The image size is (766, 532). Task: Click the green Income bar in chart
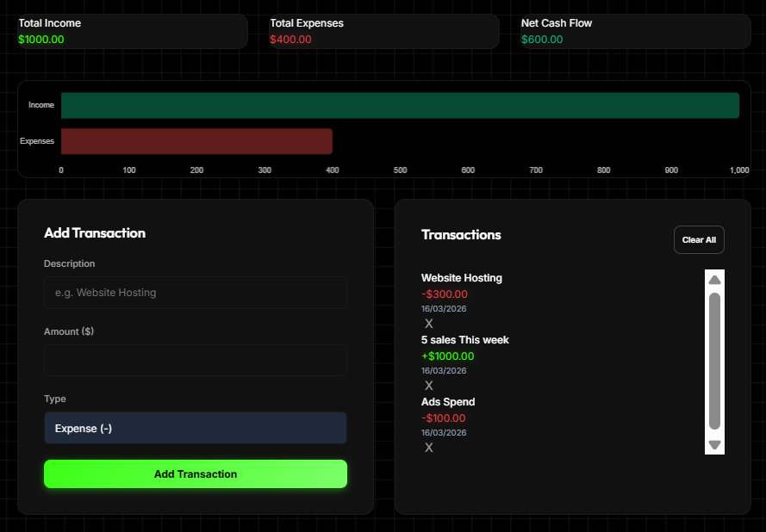point(400,105)
